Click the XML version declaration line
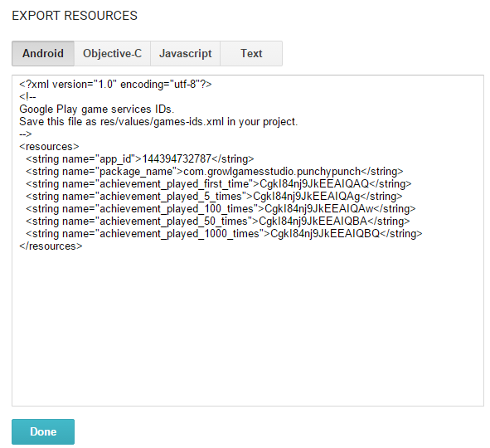 pos(115,85)
